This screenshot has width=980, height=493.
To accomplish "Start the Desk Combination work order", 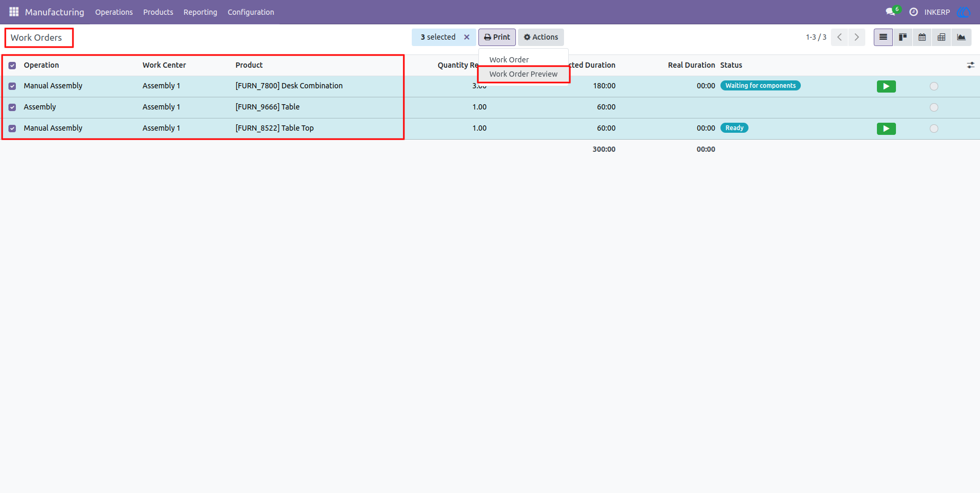I will point(886,86).
